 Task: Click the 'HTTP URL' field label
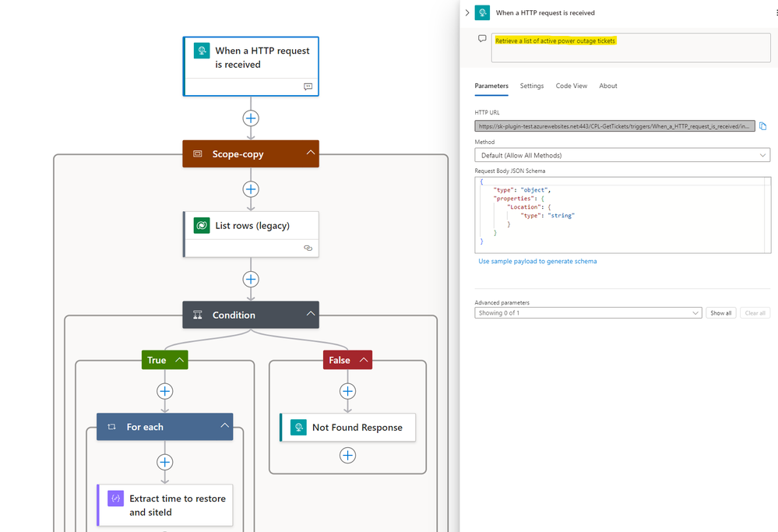pos(487,112)
